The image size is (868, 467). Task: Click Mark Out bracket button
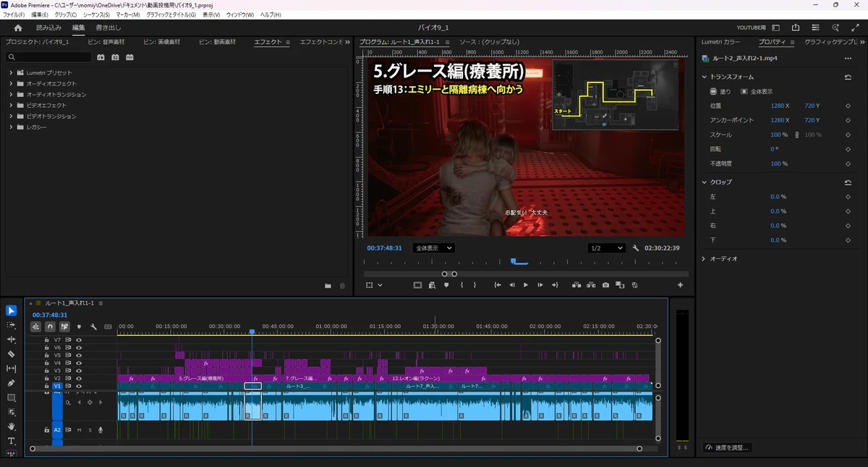tap(475, 285)
